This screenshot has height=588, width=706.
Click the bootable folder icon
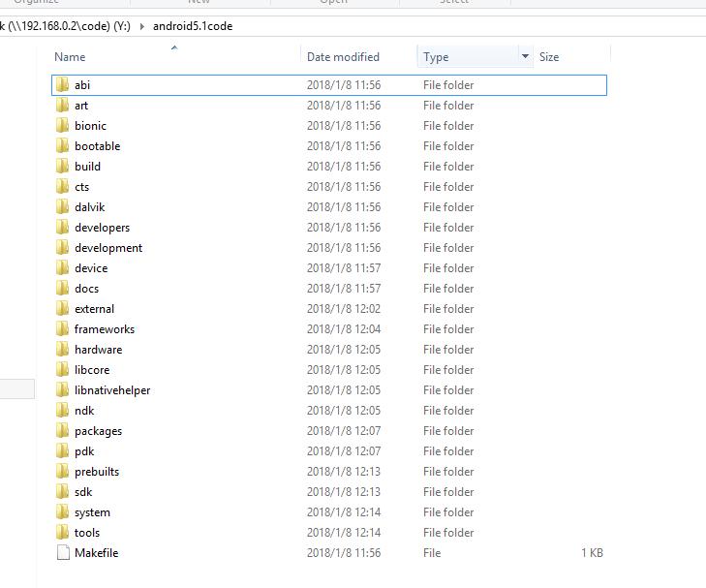coord(63,146)
